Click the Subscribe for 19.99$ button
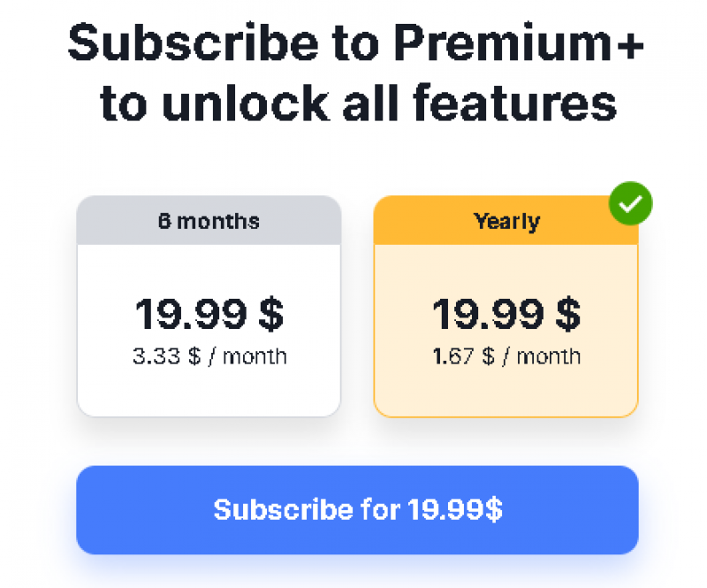The height and width of the screenshot is (588, 707). pos(357,510)
